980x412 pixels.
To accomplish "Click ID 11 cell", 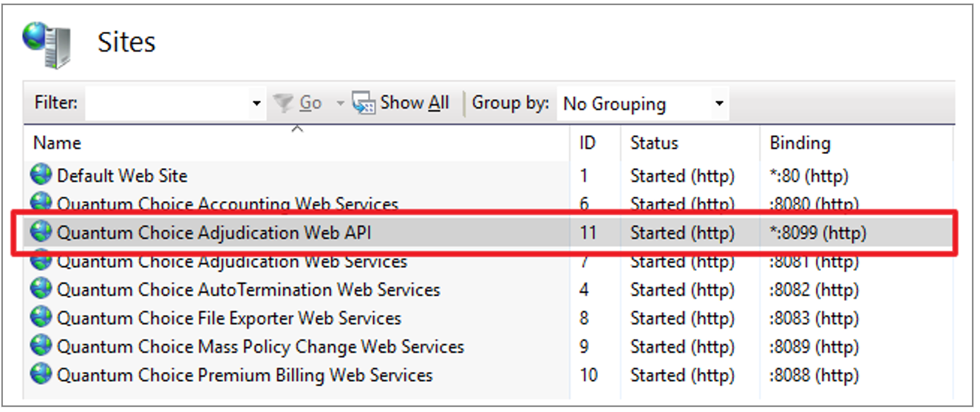I will click(588, 233).
